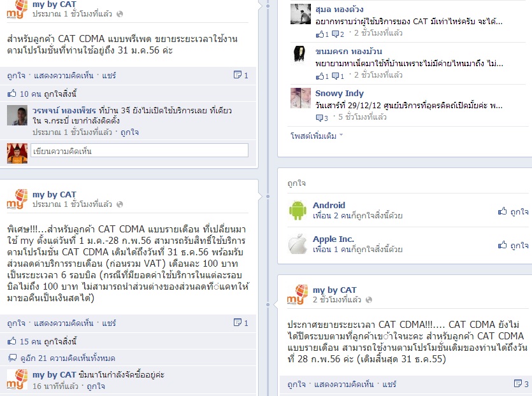Toggle ถูกใจ on the first my by CAT post

click(17, 75)
